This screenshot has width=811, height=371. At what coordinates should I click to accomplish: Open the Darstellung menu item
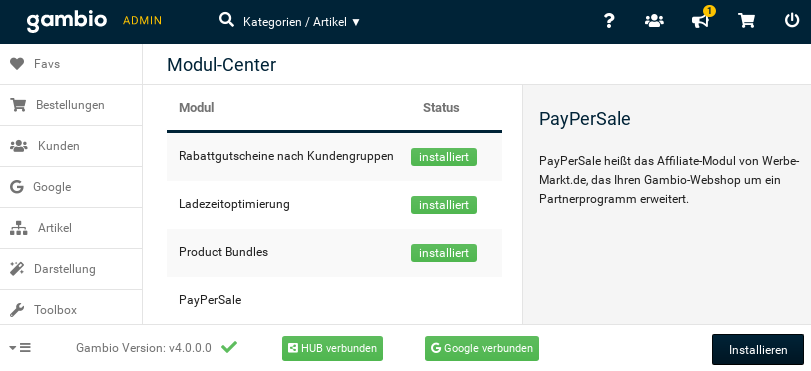click(71, 269)
